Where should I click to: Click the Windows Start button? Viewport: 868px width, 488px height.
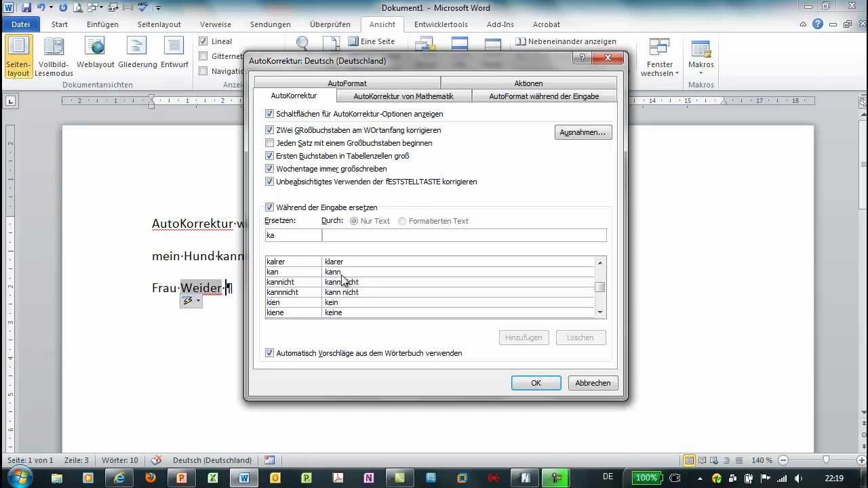[x=19, y=477]
